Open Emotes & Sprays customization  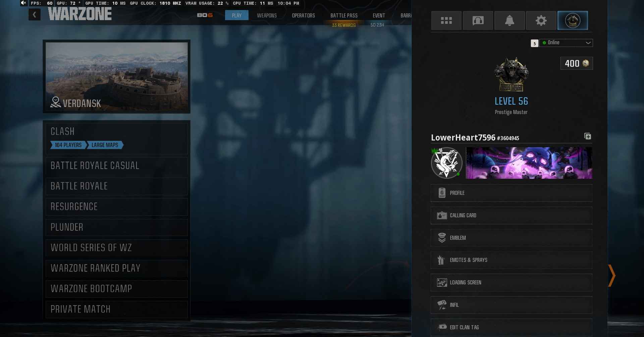(x=511, y=260)
